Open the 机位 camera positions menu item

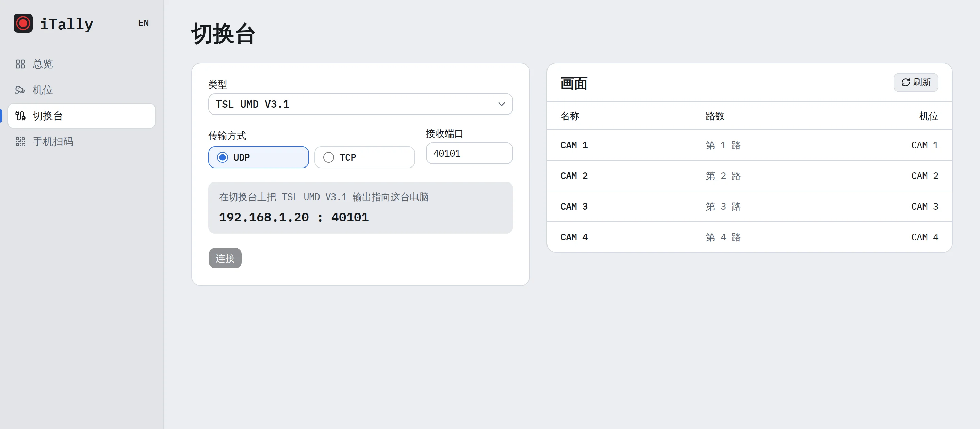(81, 90)
